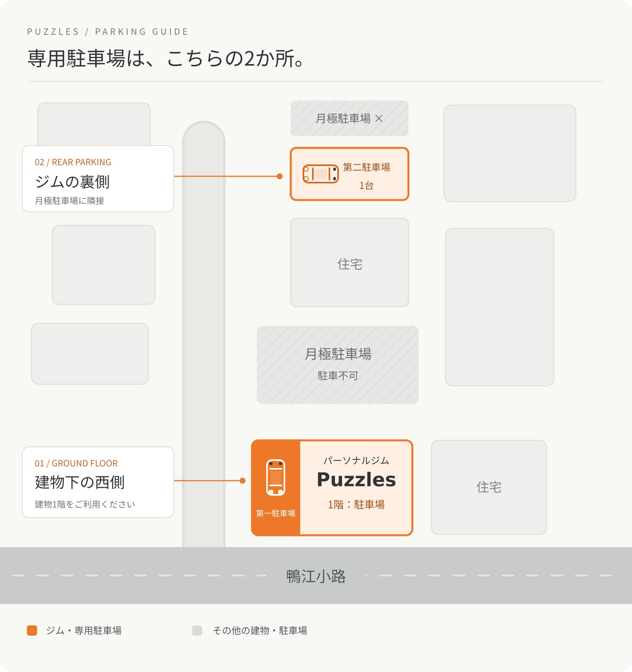Click the "1階：駐車場" text
632x672 pixels.
356,504
